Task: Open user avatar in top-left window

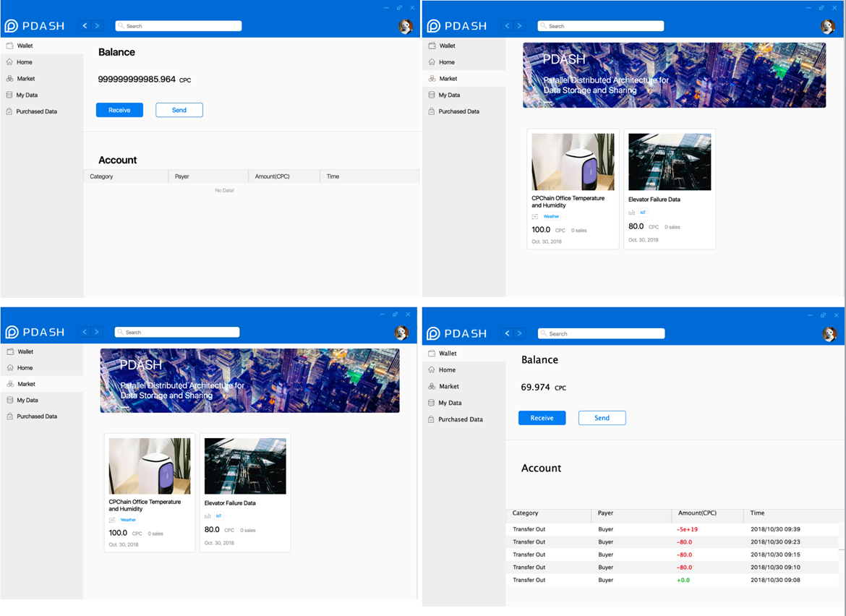Action: click(405, 26)
